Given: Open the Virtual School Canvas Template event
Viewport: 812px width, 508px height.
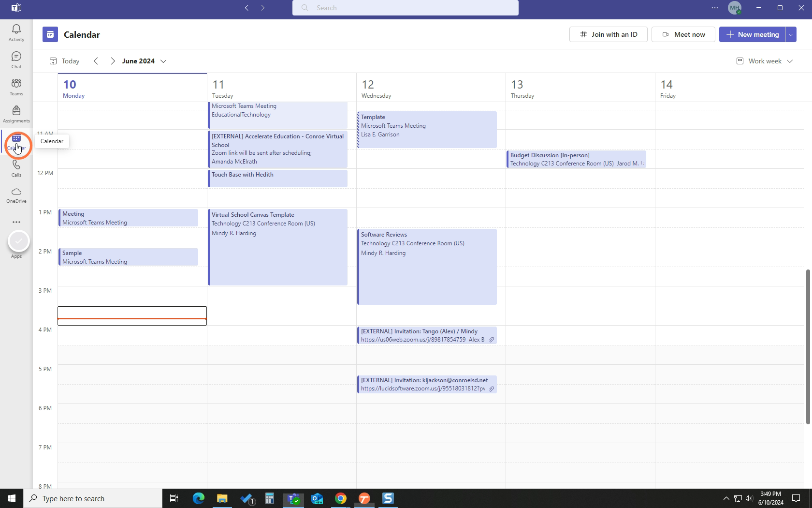Looking at the screenshot, I should tap(277, 247).
